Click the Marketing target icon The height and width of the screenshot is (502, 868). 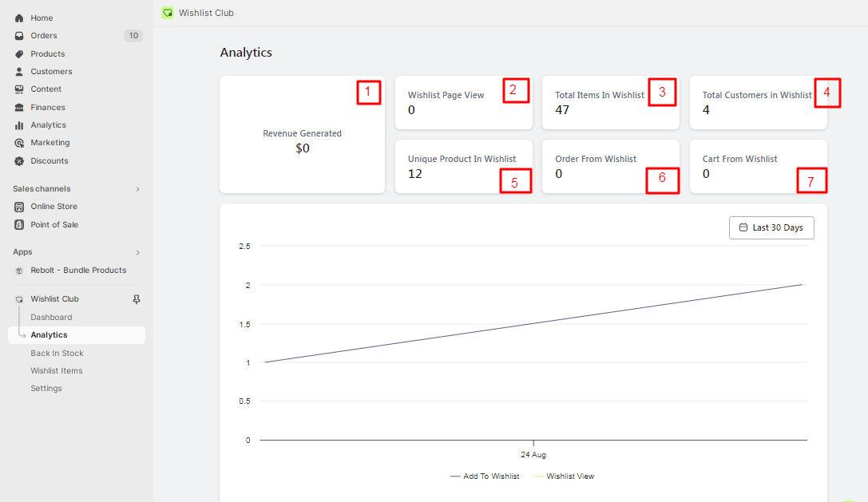point(19,143)
